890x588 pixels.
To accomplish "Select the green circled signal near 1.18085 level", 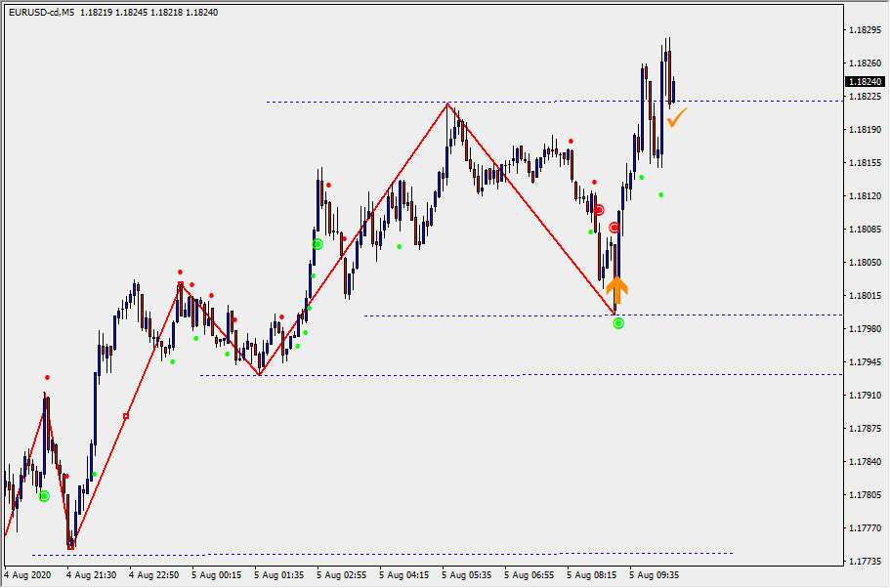I will (318, 244).
